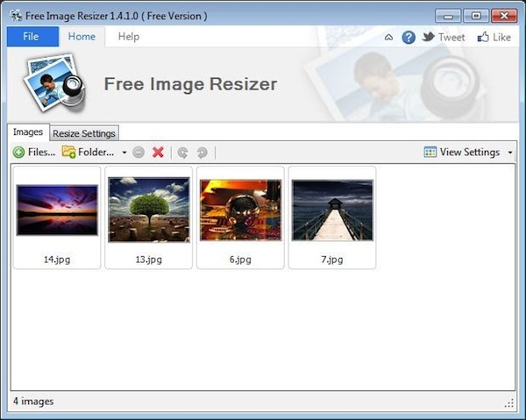Expand the View Settings dropdown arrow
This screenshot has height=420, width=526.
tap(510, 153)
